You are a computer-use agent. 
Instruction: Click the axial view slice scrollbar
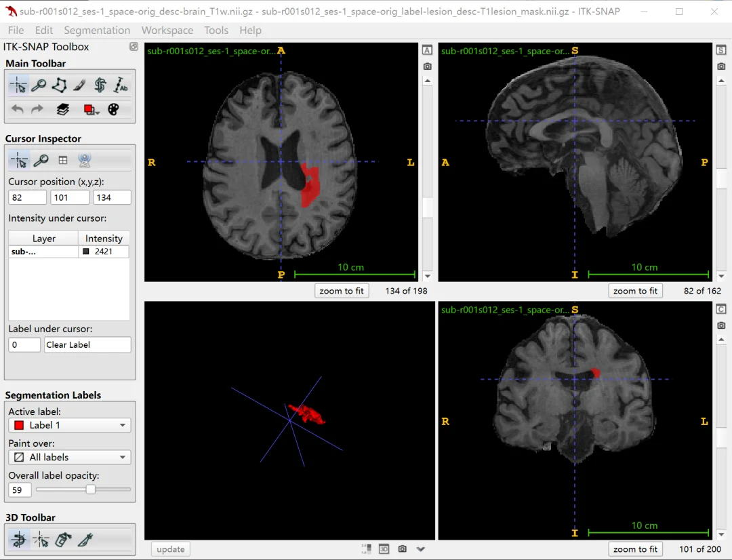click(x=427, y=178)
